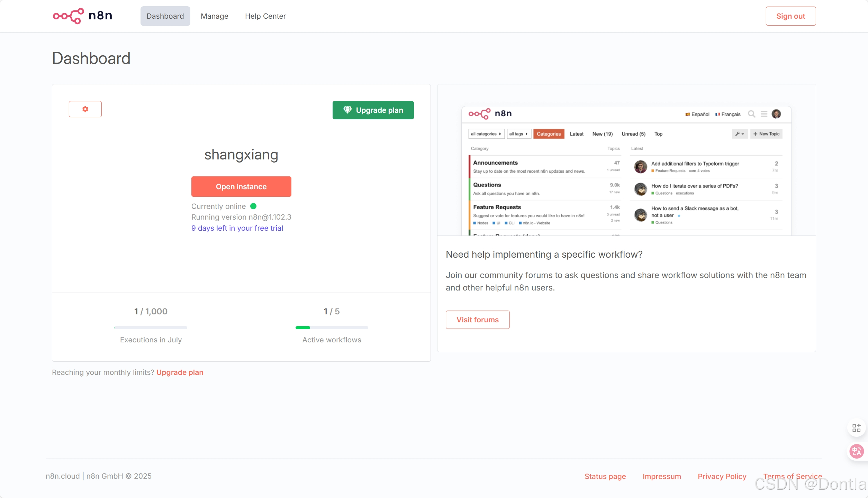Viewport: 868px width, 498px height.
Task: Open the Privacy Policy link
Action: [x=722, y=477]
